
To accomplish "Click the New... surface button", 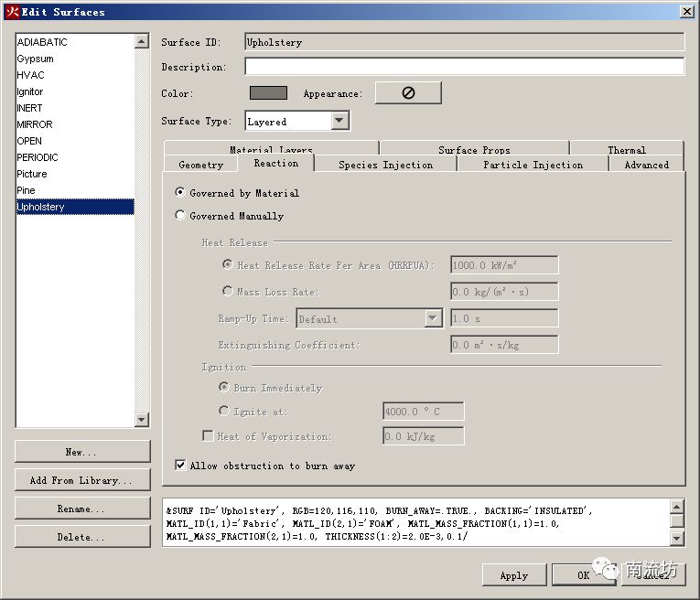I will point(81,452).
